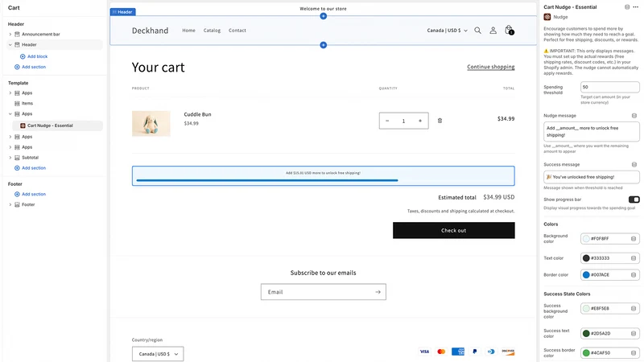Click dynamic source icon for Success text color

(x=634, y=333)
